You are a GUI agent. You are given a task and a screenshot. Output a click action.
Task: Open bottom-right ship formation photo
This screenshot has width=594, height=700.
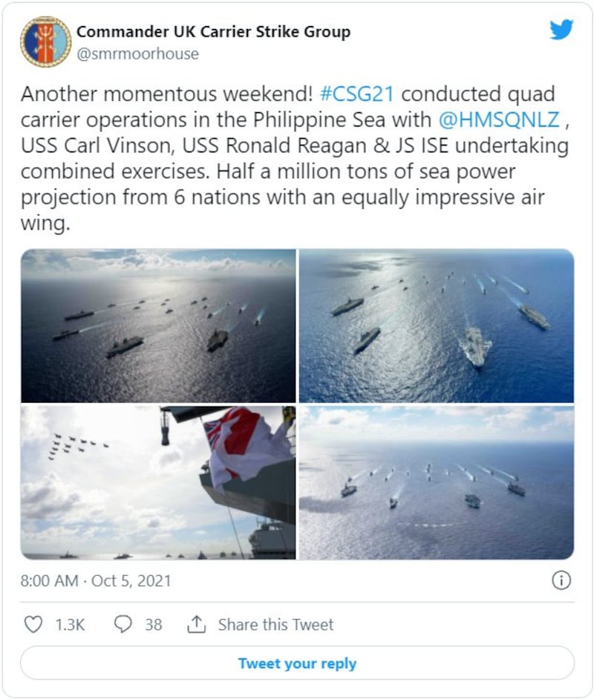(437, 482)
